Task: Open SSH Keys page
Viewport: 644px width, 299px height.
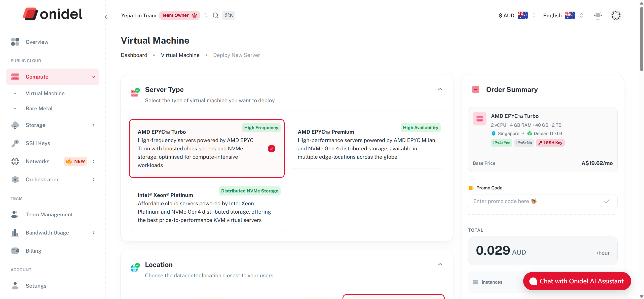Action: click(38, 143)
